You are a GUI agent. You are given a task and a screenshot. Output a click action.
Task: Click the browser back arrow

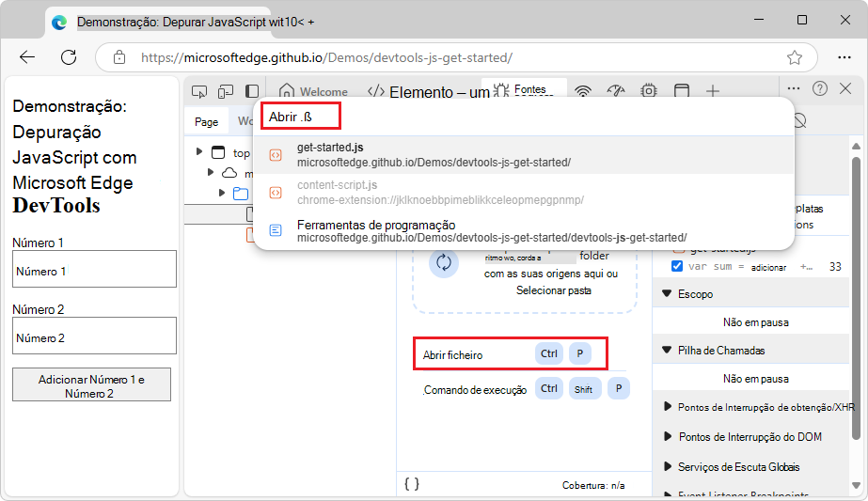(27, 57)
